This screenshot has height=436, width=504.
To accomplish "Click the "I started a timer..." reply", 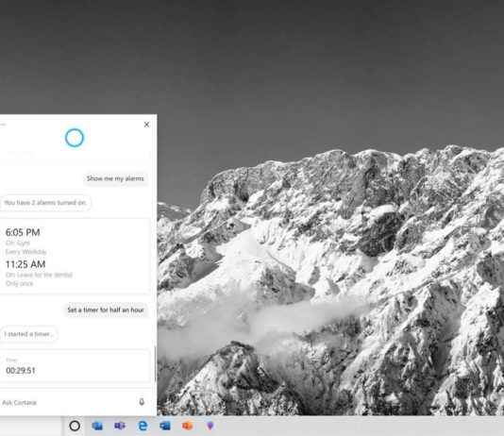I will pos(29,334).
